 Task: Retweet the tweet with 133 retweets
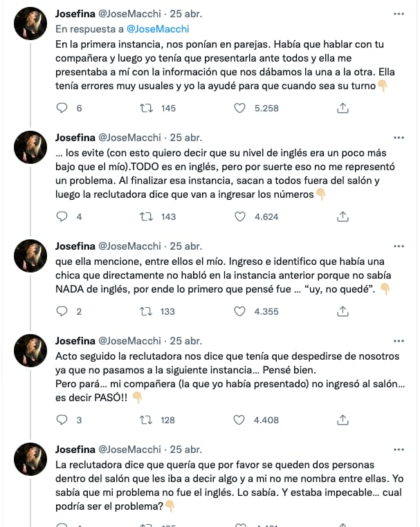(x=147, y=311)
